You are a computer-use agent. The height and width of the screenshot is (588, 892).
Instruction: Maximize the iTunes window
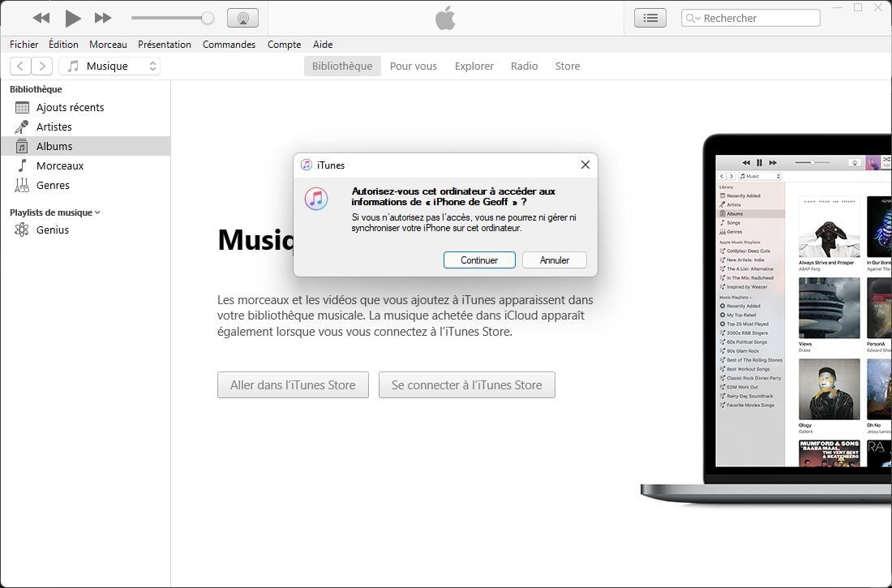click(858, 7)
